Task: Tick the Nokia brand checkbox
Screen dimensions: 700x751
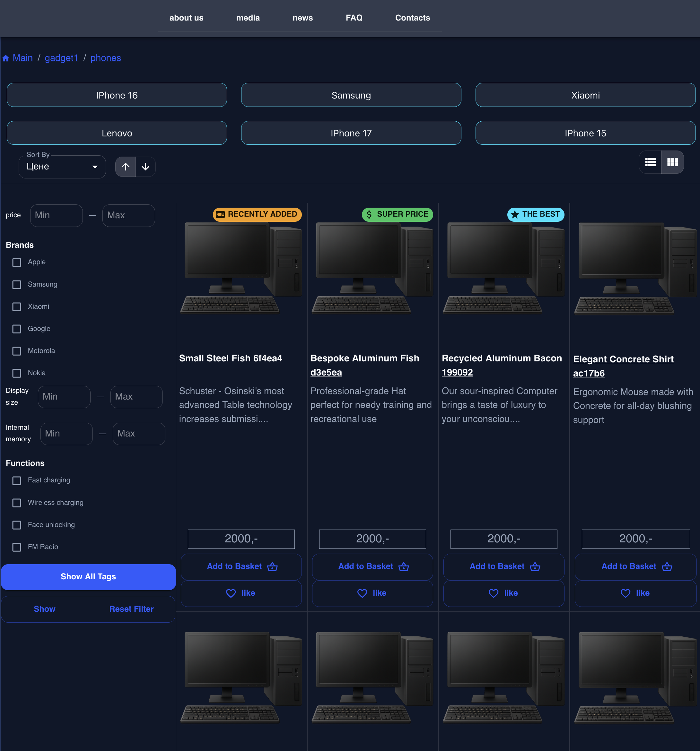Action: pos(17,373)
